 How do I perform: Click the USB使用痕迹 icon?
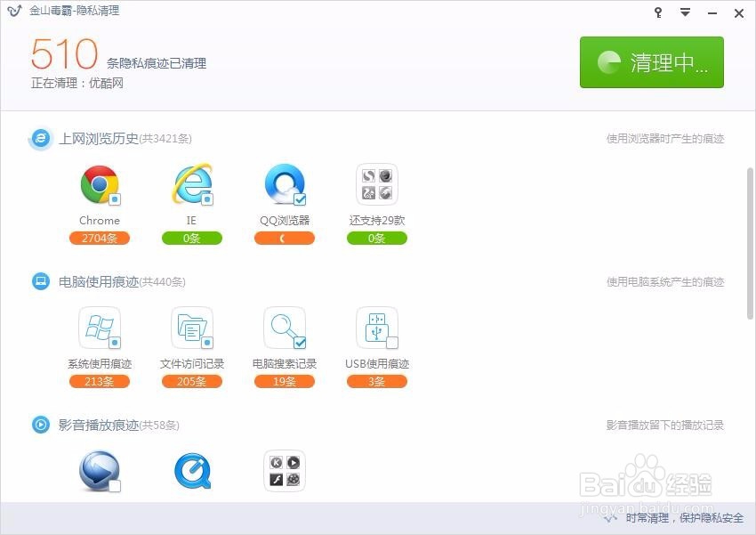point(377,328)
